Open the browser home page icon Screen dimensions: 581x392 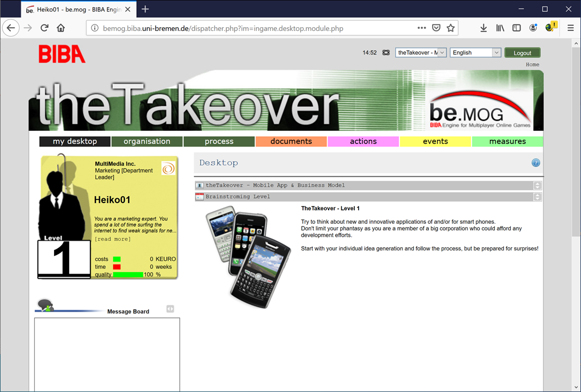60,28
